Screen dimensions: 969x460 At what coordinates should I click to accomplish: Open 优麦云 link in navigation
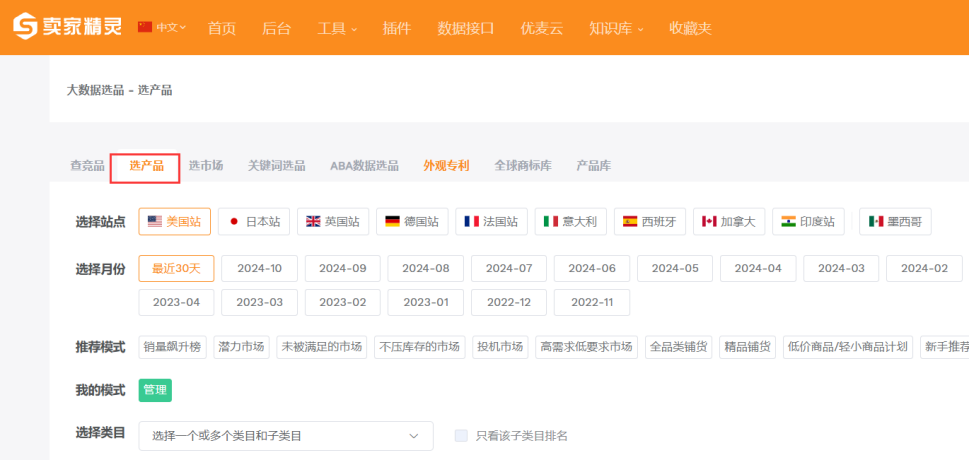click(541, 28)
